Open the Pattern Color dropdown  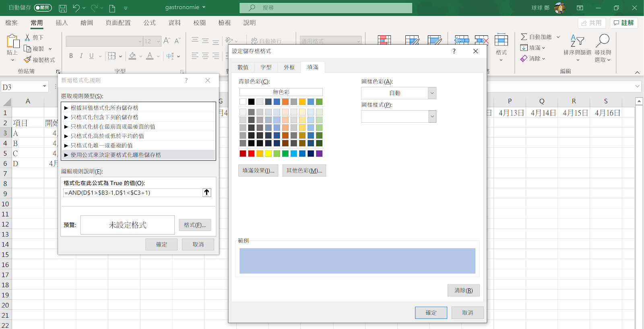click(x=432, y=93)
